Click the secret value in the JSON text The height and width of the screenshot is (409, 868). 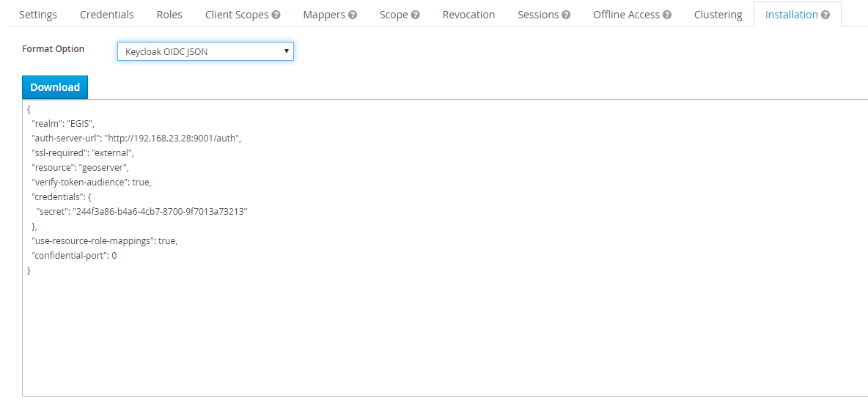pyautogui.click(x=161, y=211)
